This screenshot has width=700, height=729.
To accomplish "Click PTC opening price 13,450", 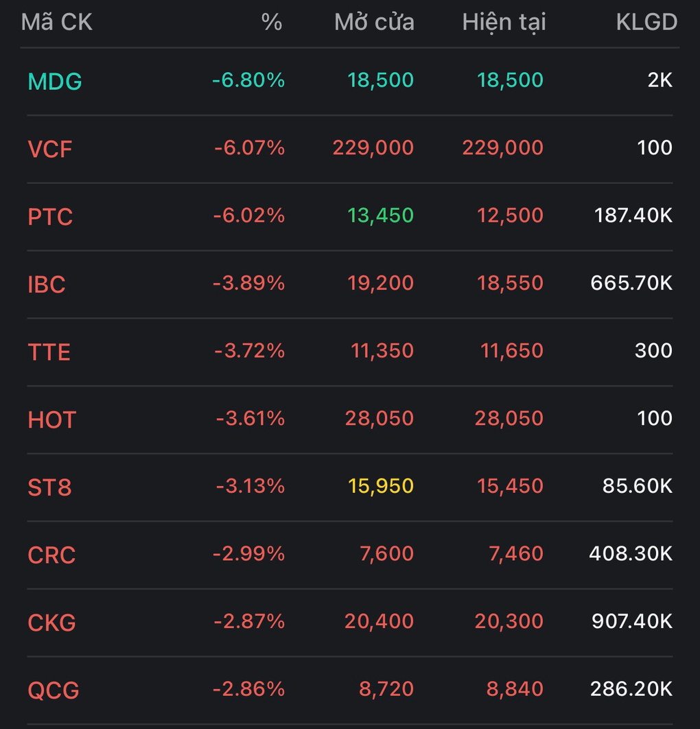I will 380,216.
